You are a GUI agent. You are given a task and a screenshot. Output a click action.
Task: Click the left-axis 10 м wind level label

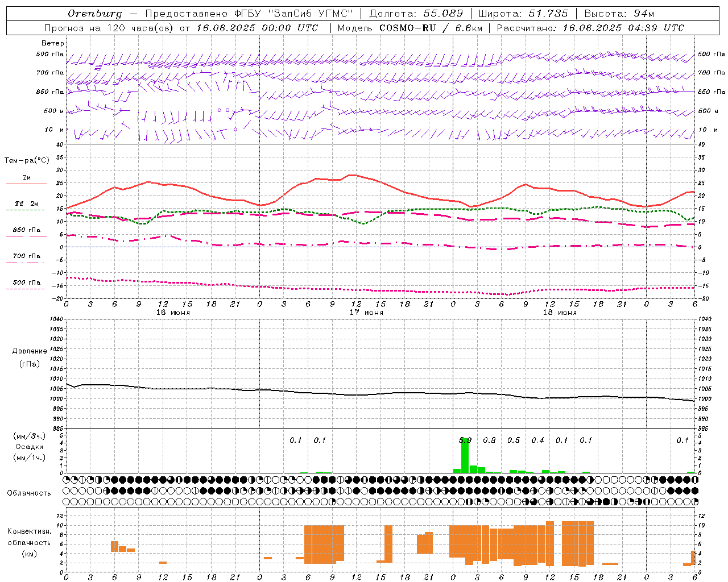pyautogui.click(x=55, y=130)
